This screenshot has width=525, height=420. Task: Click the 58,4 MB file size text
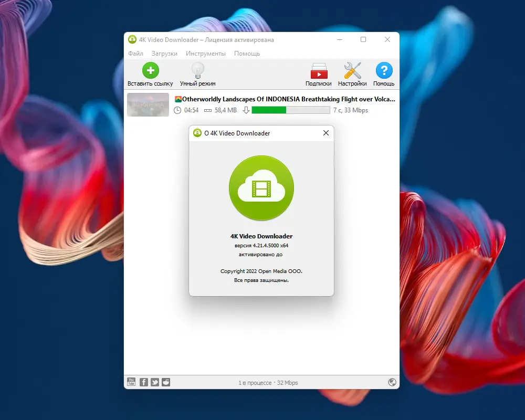tap(226, 110)
